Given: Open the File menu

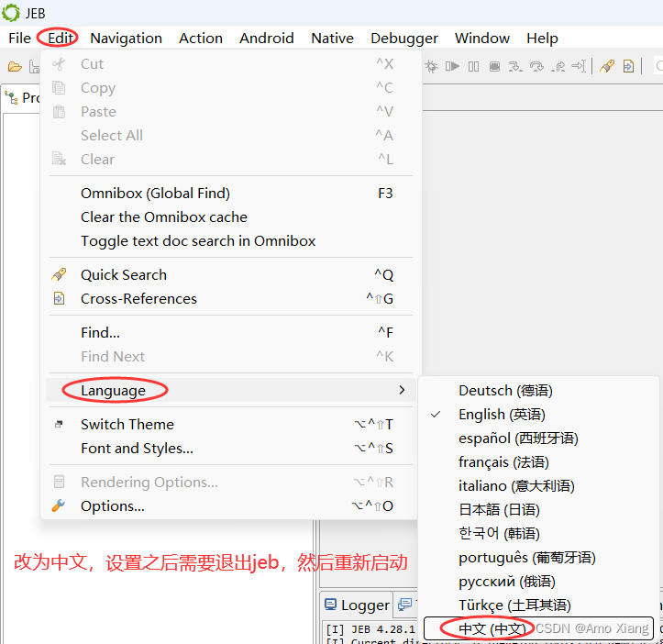Looking at the screenshot, I should pos(19,39).
